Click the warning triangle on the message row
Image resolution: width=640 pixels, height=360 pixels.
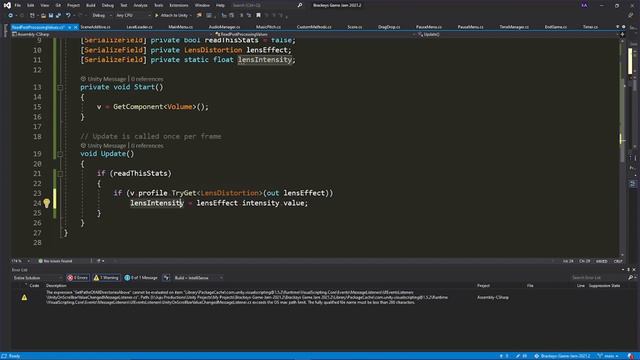pyautogui.click(x=24, y=298)
